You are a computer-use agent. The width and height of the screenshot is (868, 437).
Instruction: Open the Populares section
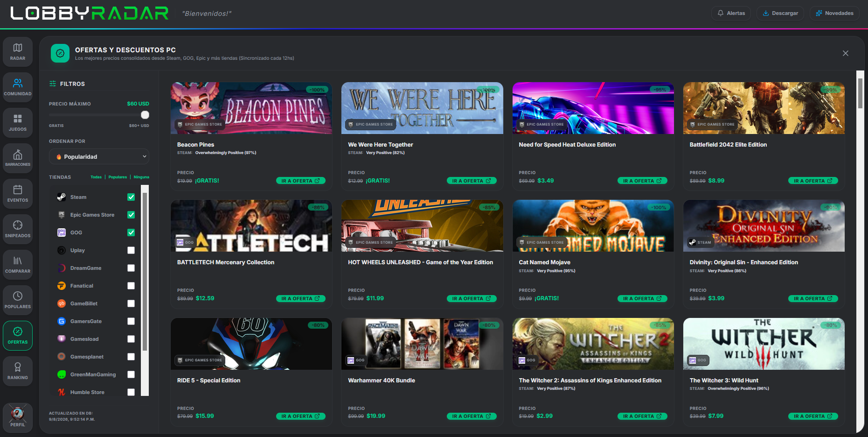(x=18, y=300)
